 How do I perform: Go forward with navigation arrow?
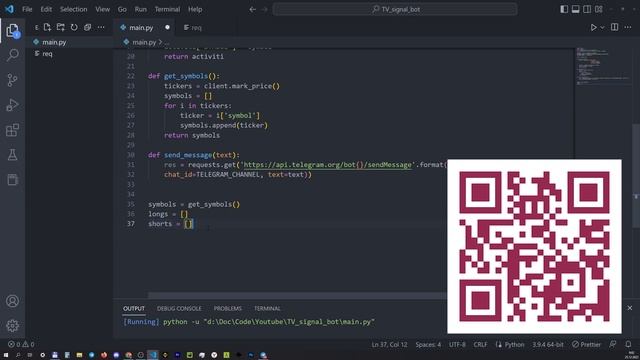coord(264,9)
